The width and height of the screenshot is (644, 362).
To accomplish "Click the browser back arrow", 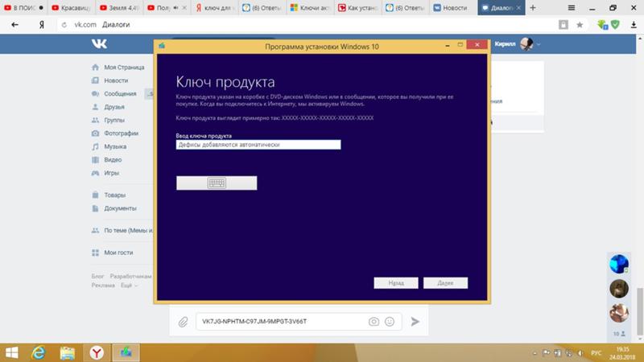I will 14,25.
